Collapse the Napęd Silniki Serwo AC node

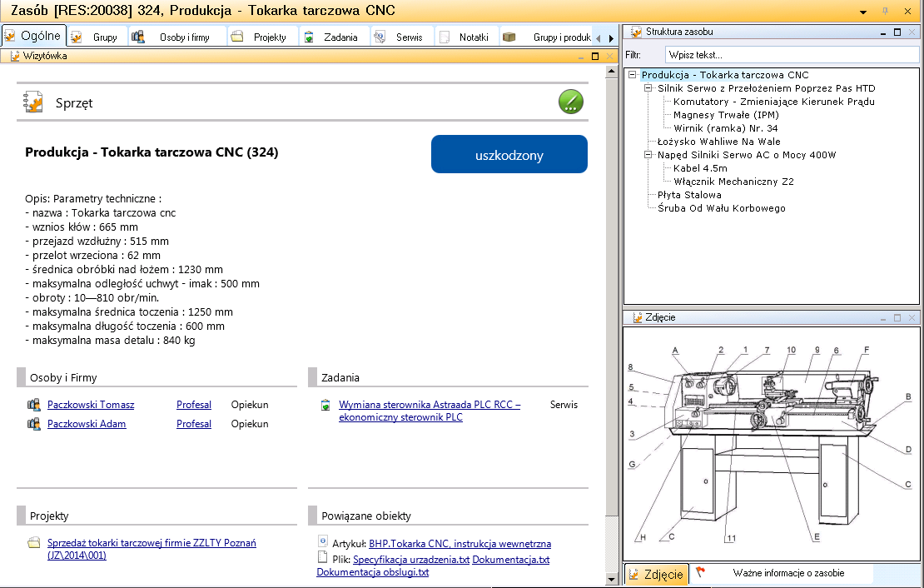[x=648, y=155]
